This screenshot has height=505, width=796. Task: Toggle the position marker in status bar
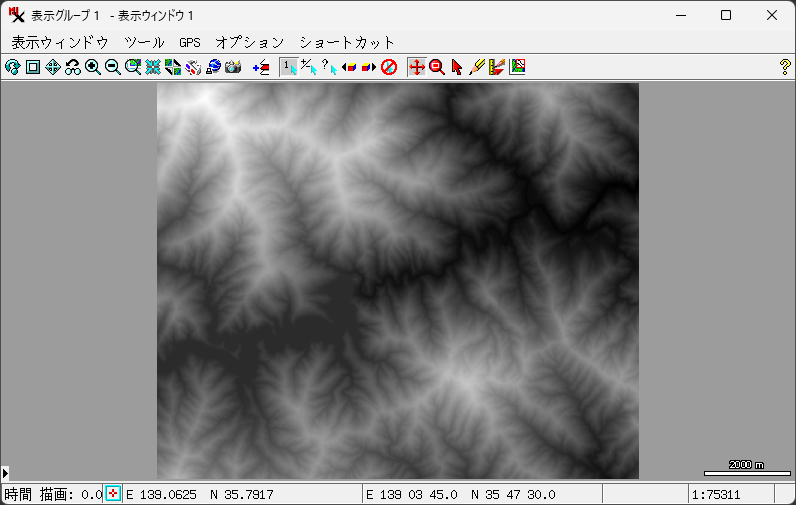113,494
